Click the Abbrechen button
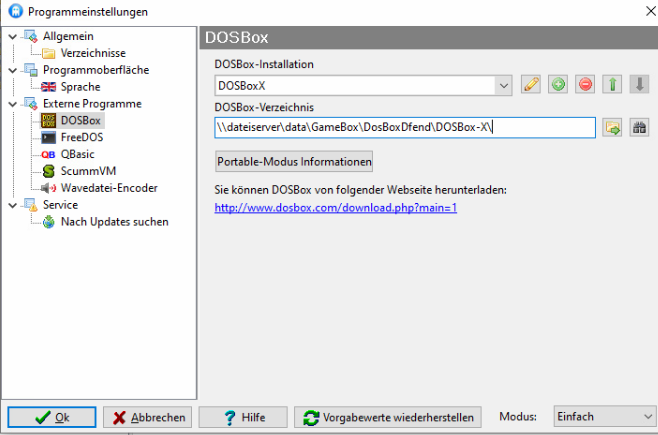The width and height of the screenshot is (658, 435). click(x=148, y=417)
